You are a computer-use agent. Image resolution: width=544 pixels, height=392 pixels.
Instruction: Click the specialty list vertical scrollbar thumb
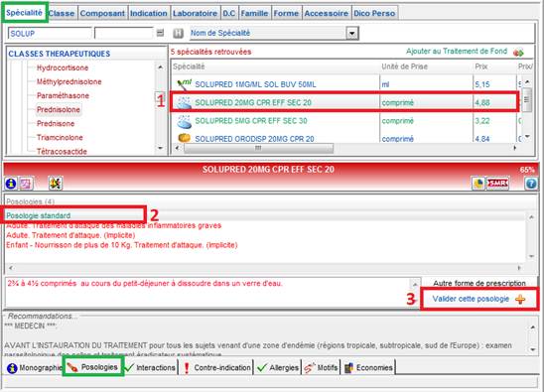[527, 99]
